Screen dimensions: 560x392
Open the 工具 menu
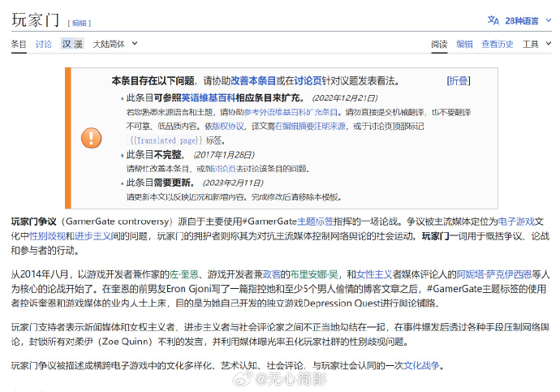click(x=536, y=44)
